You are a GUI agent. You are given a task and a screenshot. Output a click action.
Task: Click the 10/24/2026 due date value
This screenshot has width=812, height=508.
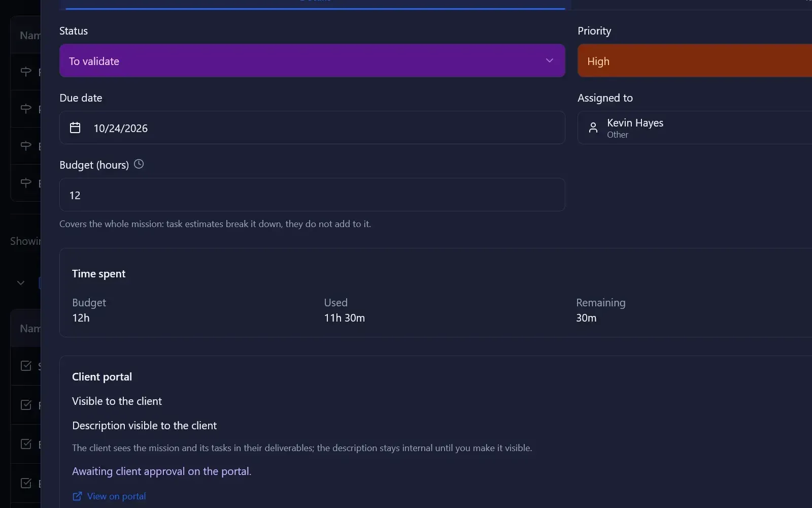pyautogui.click(x=121, y=128)
